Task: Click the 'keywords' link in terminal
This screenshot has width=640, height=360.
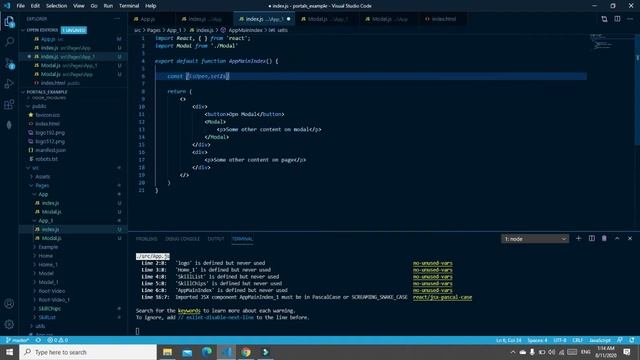Action: pos(189,311)
